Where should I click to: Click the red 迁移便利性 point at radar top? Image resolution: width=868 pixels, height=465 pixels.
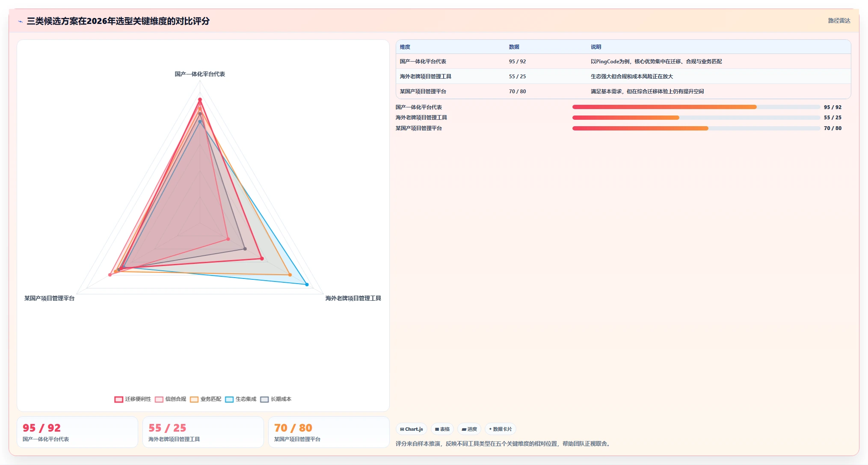pos(200,100)
